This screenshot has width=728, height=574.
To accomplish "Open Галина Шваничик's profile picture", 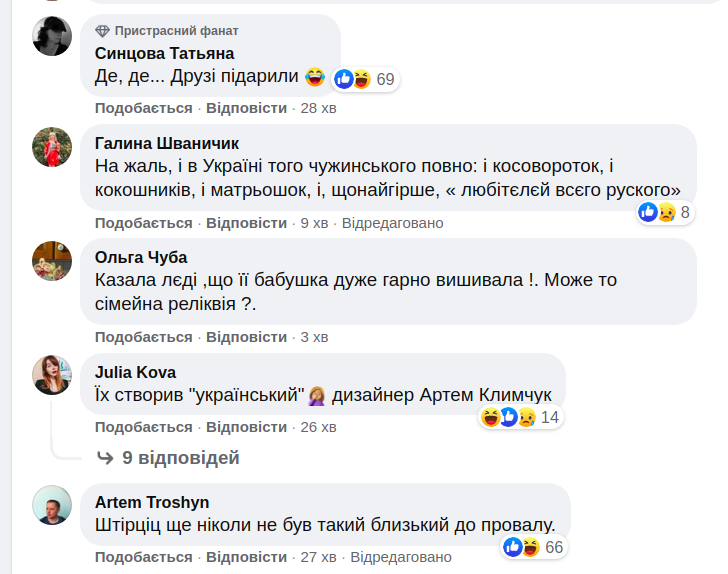I will pos(52,147).
